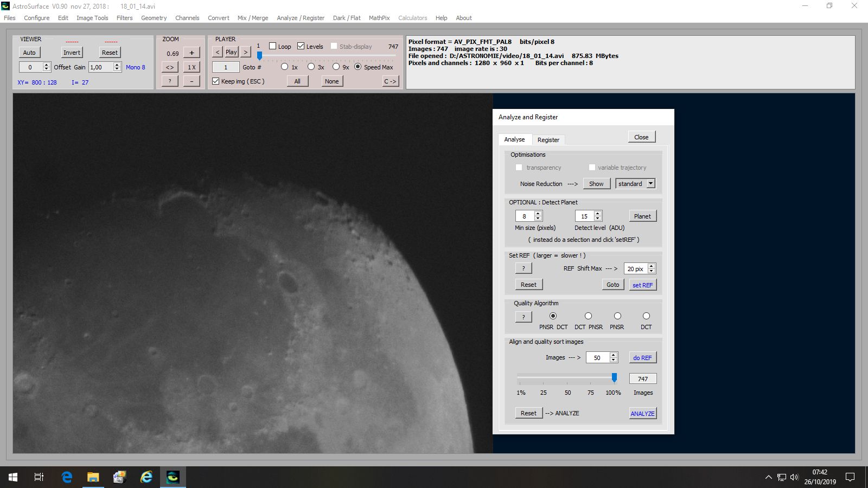Increase the REF Shift Max value

[x=652, y=266]
